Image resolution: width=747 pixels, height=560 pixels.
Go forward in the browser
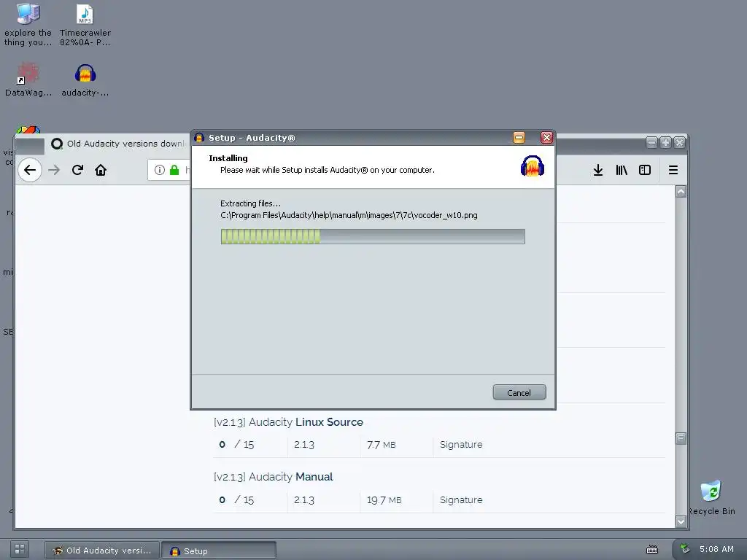tap(54, 170)
